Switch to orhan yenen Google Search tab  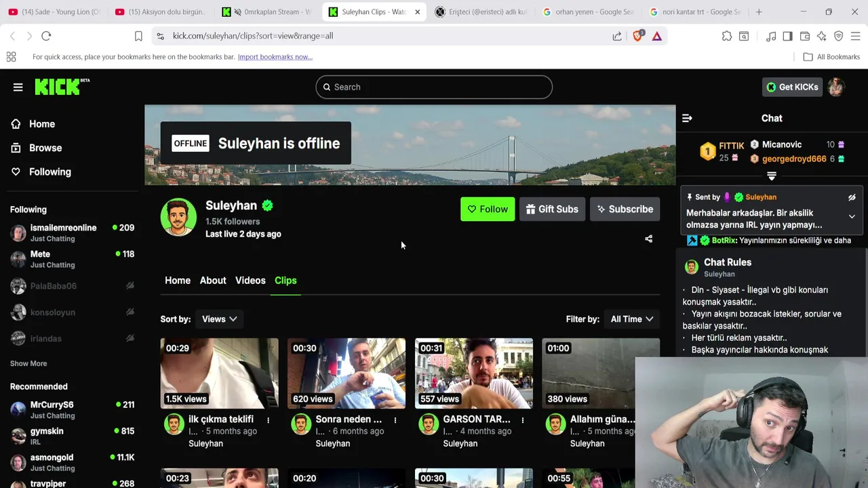pyautogui.click(x=588, y=12)
